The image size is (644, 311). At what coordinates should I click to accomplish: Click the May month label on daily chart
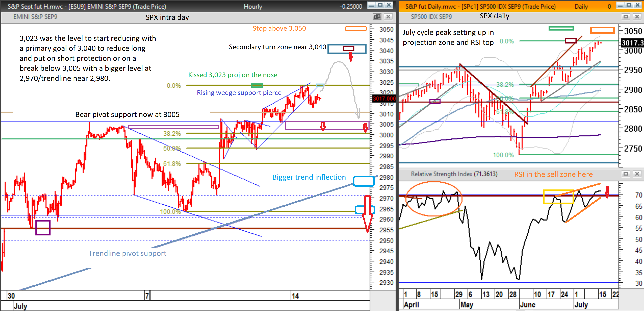[x=467, y=305]
